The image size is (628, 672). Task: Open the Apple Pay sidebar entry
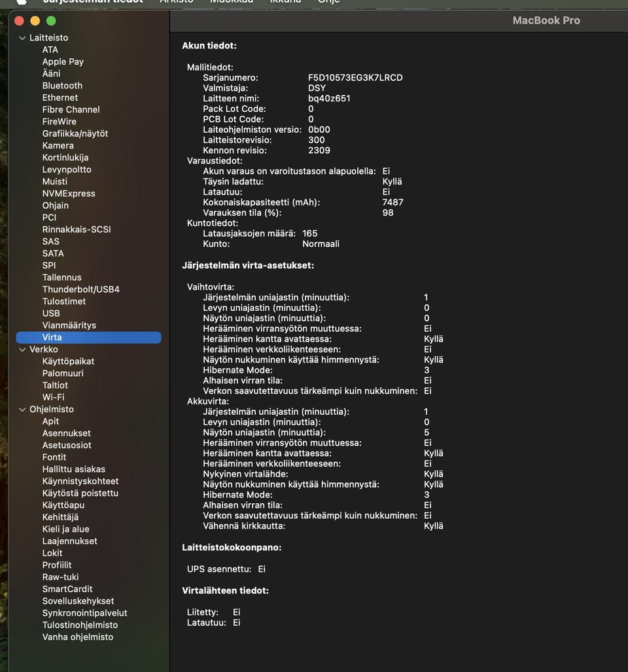point(63,62)
